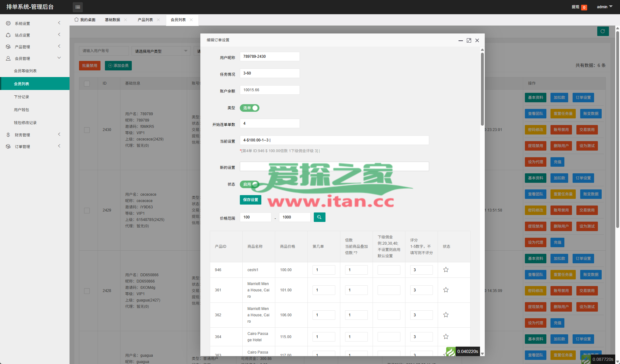This screenshot has width=620, height=364.
Task: Click the 财务管理 dollar icon in sidebar
Action: click(x=8, y=135)
